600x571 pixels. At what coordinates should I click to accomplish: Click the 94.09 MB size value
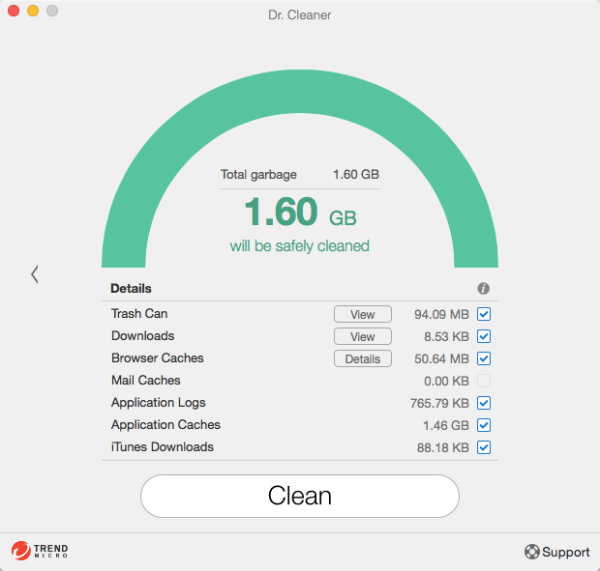pyautogui.click(x=442, y=314)
